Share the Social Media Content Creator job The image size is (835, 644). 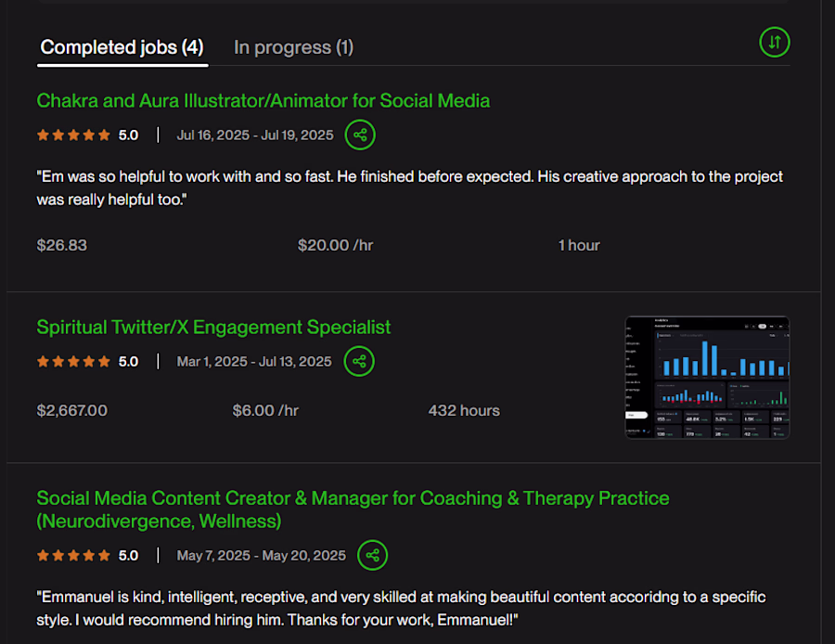click(372, 556)
